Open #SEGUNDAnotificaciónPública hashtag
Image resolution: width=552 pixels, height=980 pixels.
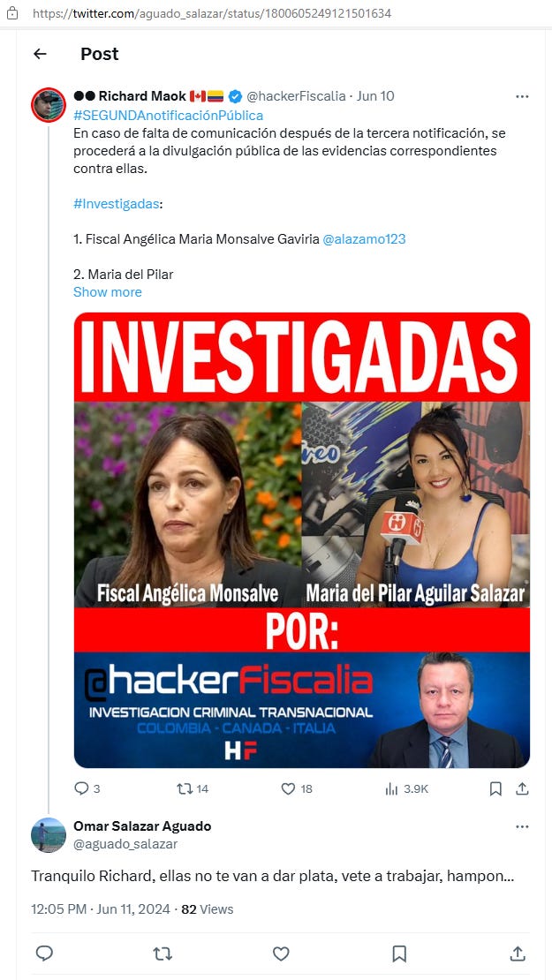(x=168, y=116)
